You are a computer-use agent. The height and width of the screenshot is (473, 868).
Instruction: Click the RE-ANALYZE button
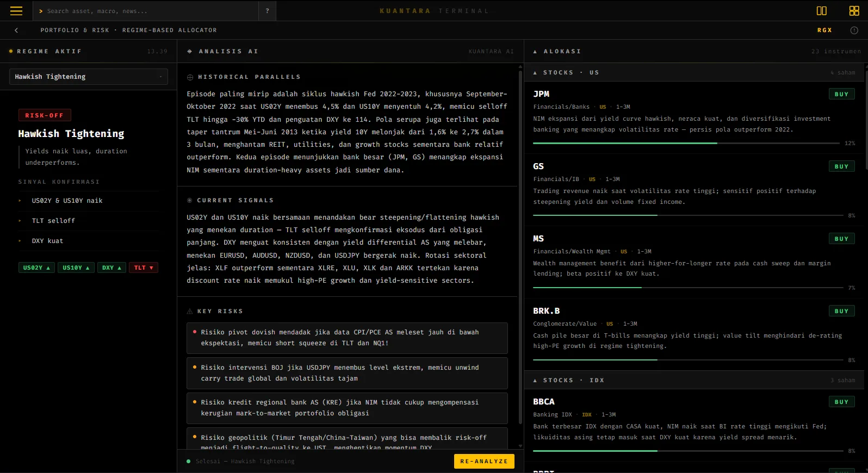coord(484,461)
